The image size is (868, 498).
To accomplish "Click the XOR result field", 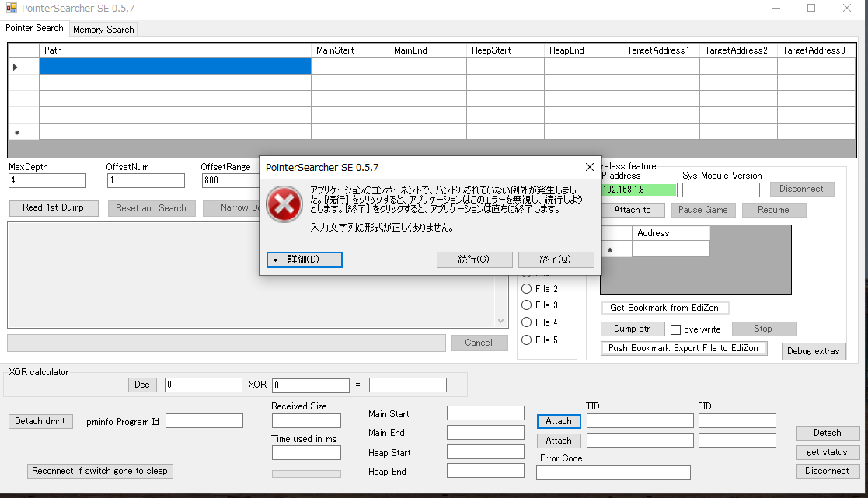I will pos(407,385).
